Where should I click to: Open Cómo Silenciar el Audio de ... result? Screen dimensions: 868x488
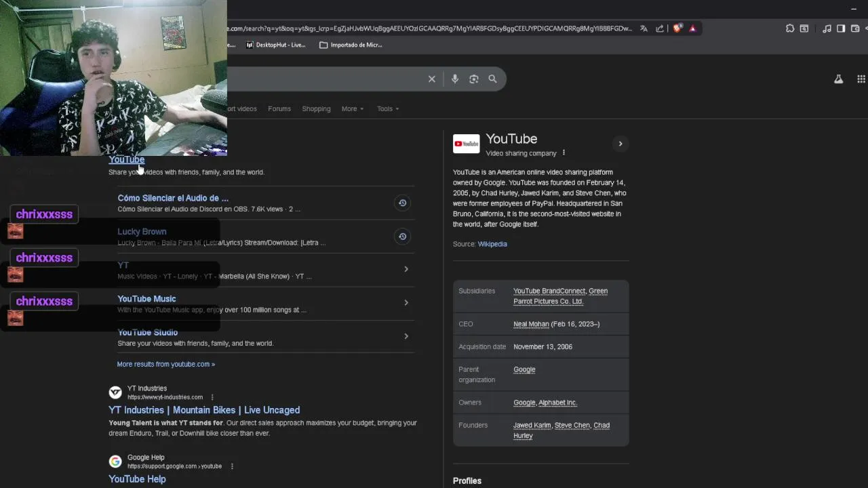[173, 198]
